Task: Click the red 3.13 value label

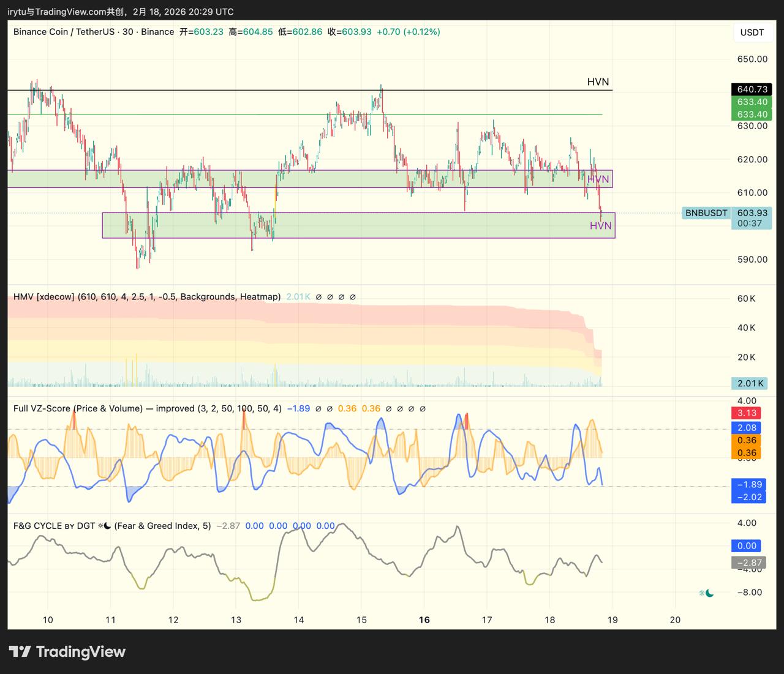Action: point(747,413)
